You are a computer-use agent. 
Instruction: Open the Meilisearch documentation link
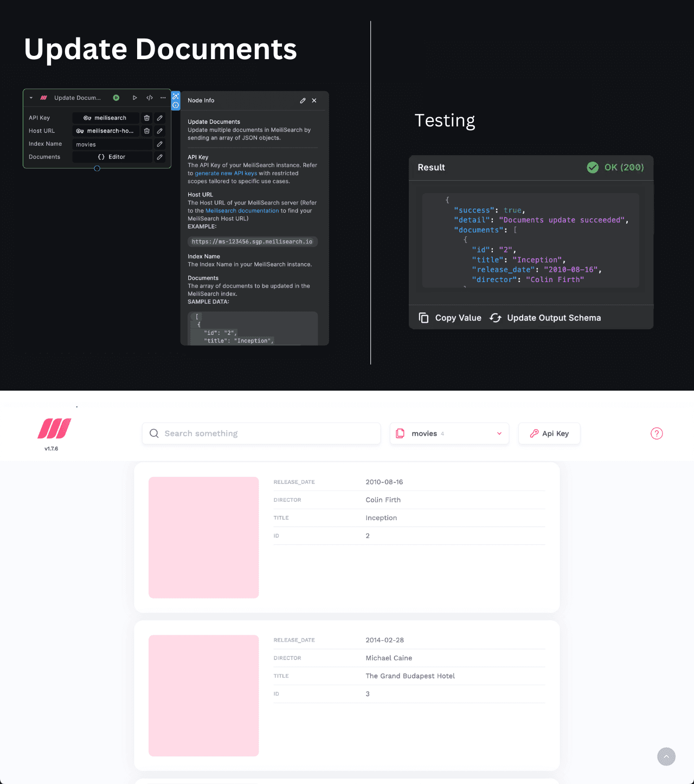pos(242,211)
